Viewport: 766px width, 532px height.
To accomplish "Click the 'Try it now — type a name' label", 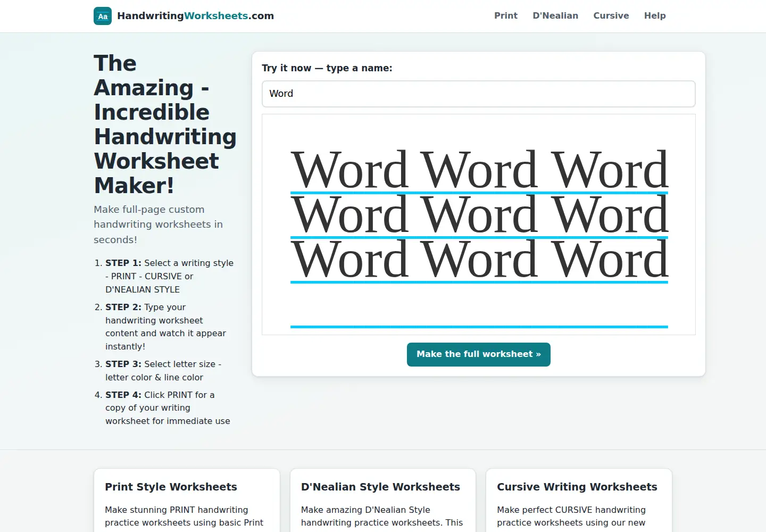I will point(327,68).
